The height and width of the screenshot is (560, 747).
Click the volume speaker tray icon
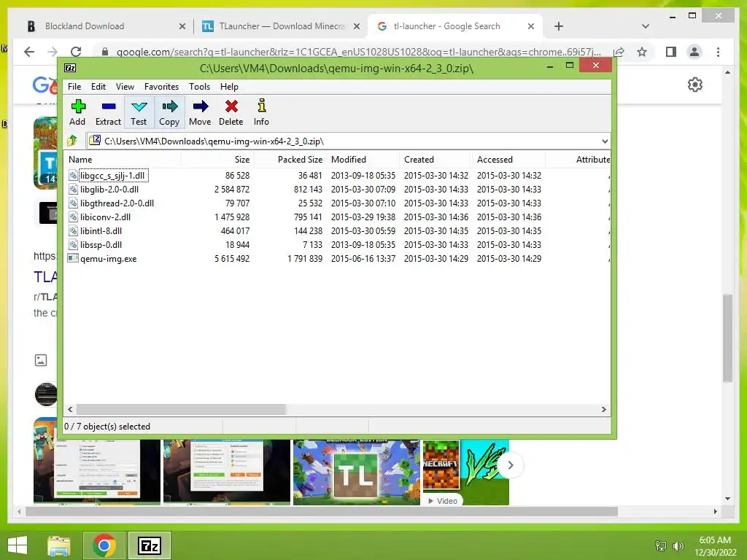678,545
